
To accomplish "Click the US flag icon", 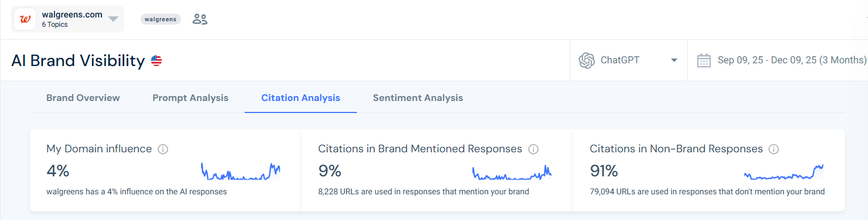I will (156, 61).
